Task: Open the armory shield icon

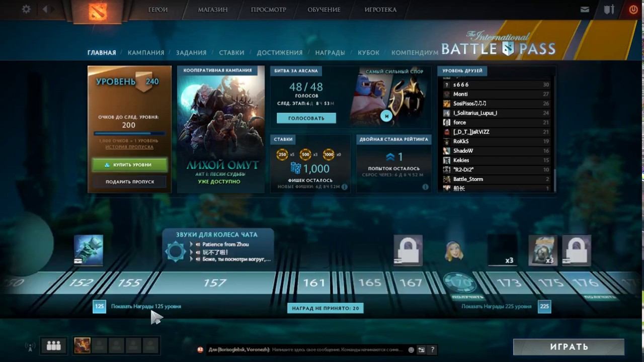Action: click(x=609, y=9)
